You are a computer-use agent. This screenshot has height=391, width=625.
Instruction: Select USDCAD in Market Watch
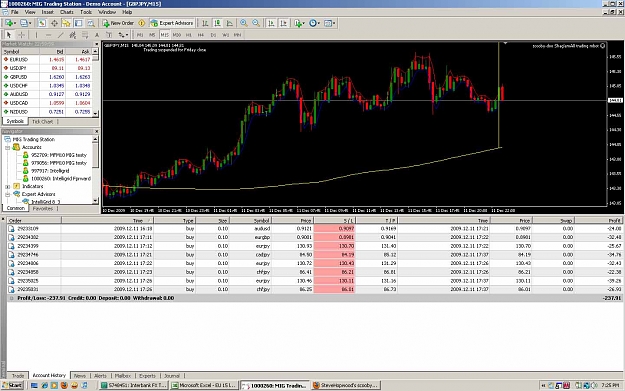click(x=47, y=103)
